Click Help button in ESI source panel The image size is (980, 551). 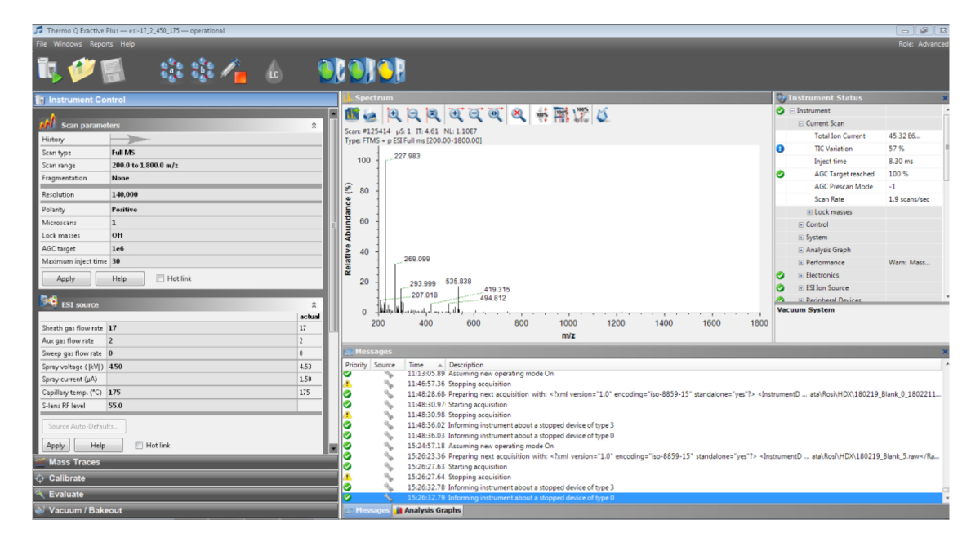(x=98, y=446)
